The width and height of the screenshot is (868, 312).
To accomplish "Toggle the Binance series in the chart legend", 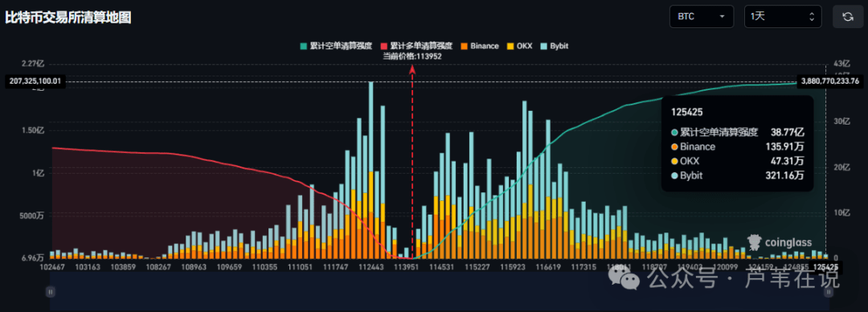I will tap(479, 46).
